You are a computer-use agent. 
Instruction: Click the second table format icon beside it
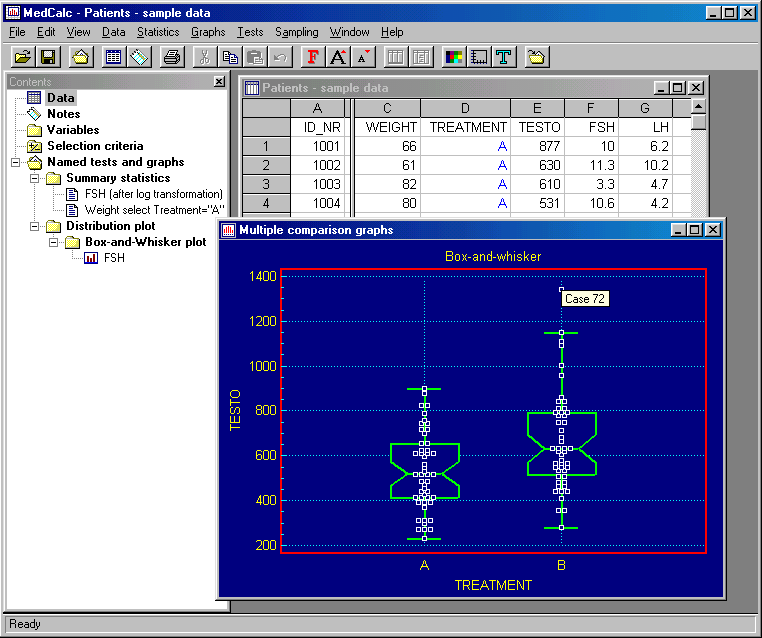coord(421,57)
